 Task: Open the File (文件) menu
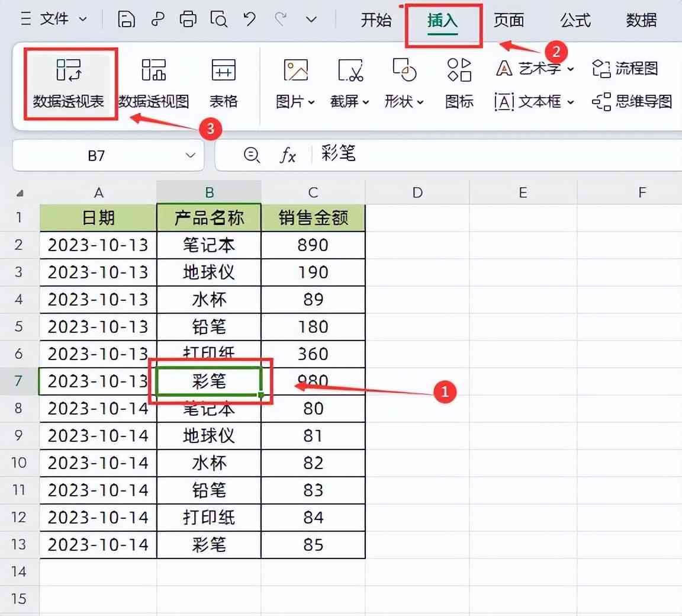click(54, 20)
